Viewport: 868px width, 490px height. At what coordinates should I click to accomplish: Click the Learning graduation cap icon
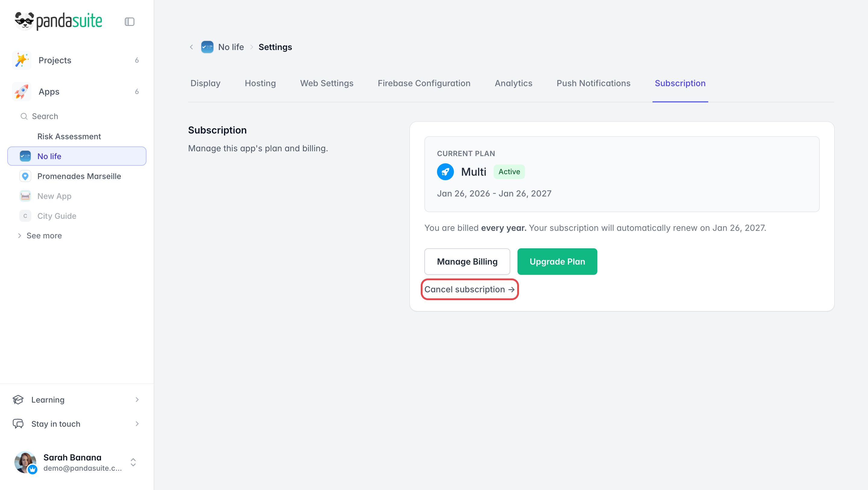[x=18, y=400]
